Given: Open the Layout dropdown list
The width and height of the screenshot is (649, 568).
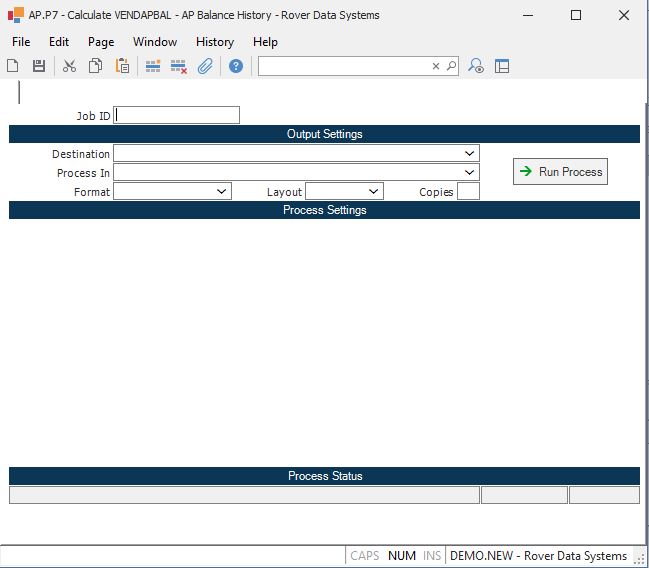Looking at the screenshot, I should pyautogui.click(x=374, y=191).
